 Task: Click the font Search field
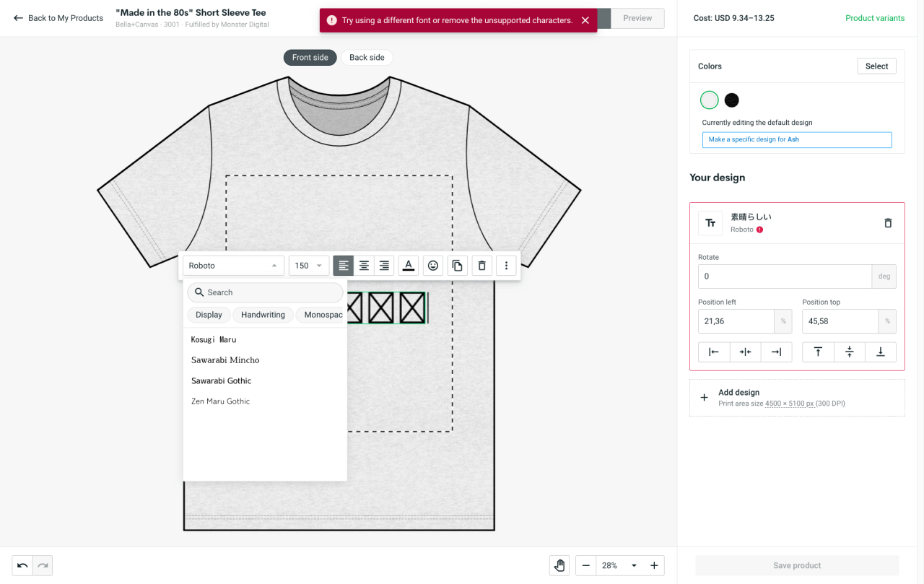(265, 292)
